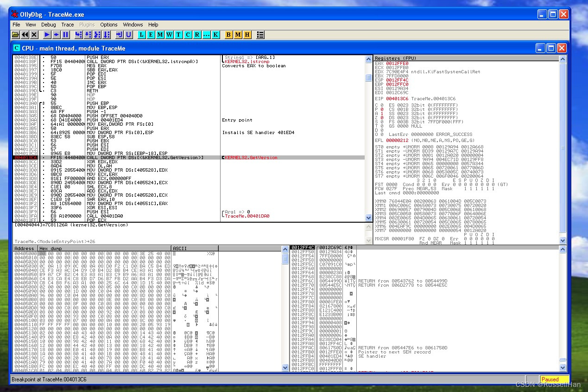Image resolution: width=588 pixels, height=392 pixels.
Task: Open the Breakpoints window with the orange B icon
Action: [x=228, y=35]
